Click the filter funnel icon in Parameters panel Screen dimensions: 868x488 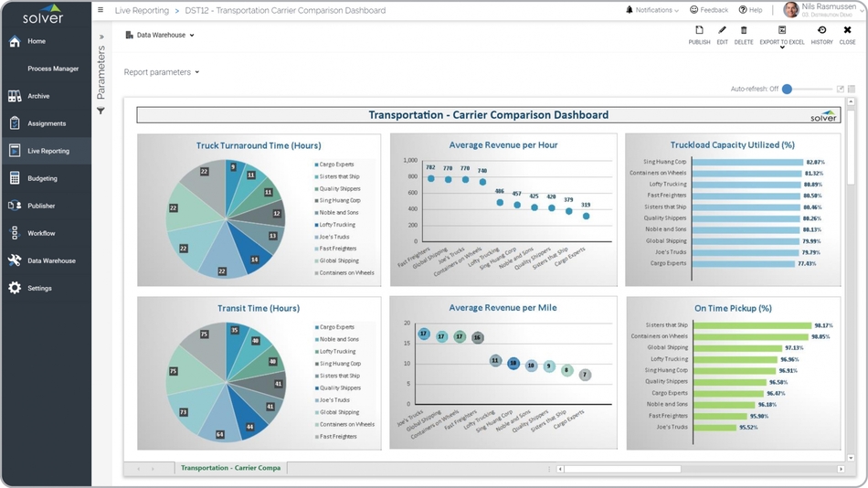(x=101, y=111)
